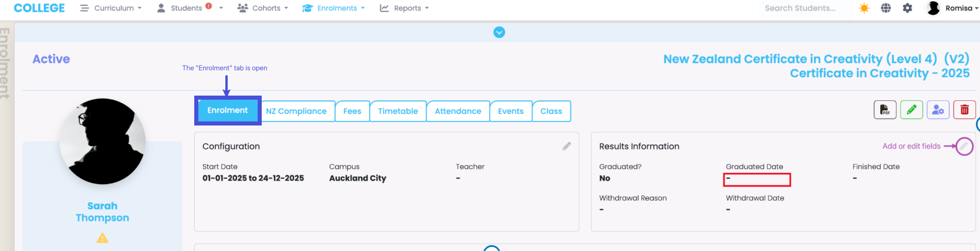This screenshot has width=980, height=251.
Task: Click the Search Students input field
Action: (800, 8)
